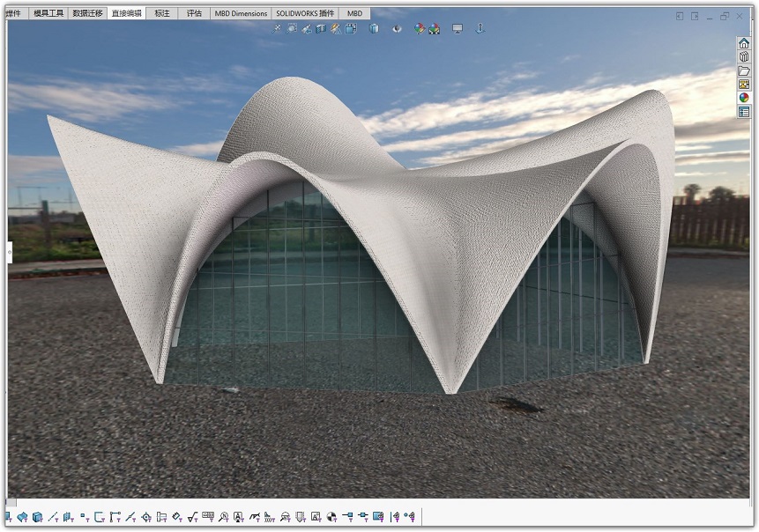Screen dimensions: 759x532
Task: Open Appearances, Scenes and Decals pane
Action: pos(744,98)
